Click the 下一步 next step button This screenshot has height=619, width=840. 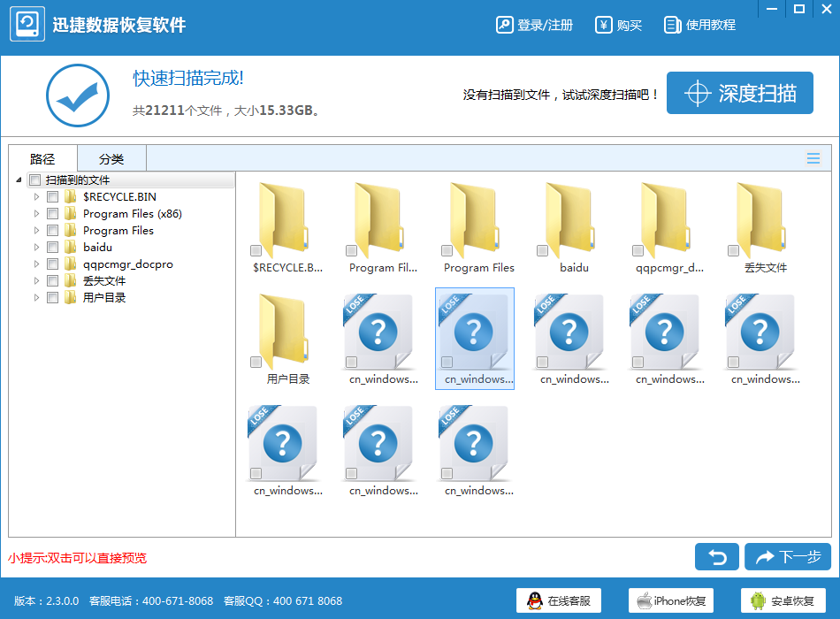(x=788, y=556)
